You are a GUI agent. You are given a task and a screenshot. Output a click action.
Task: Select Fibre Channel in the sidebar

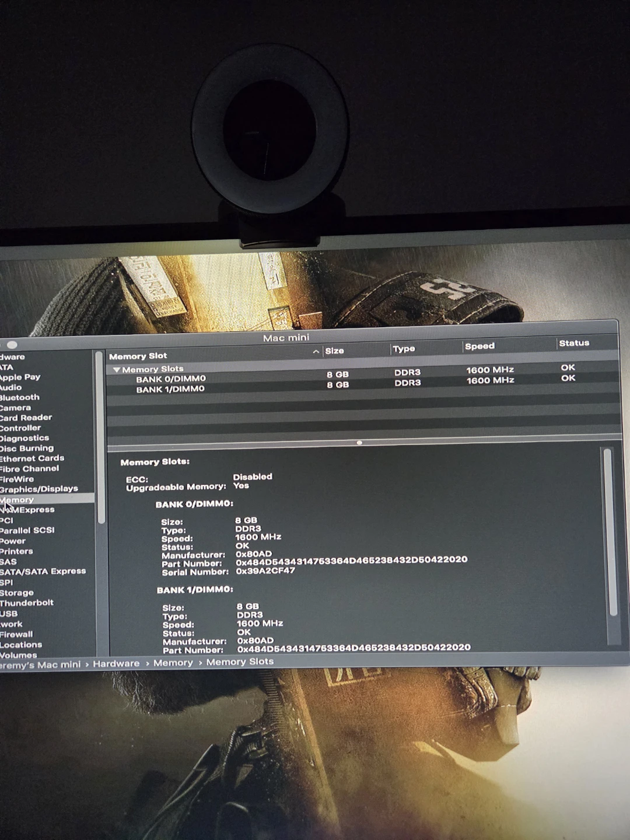tap(29, 468)
